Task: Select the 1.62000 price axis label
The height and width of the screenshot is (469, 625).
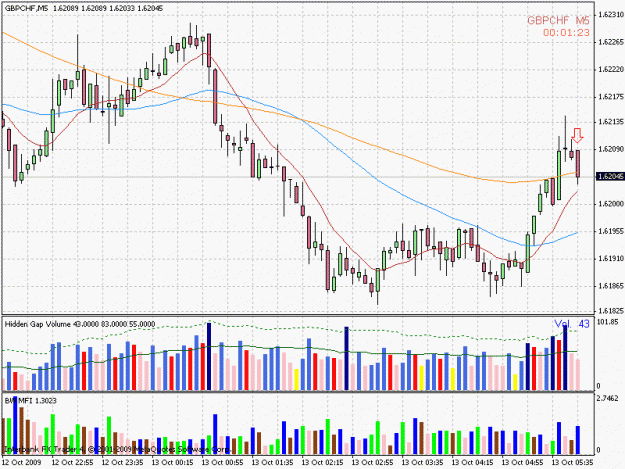Action: [611, 204]
